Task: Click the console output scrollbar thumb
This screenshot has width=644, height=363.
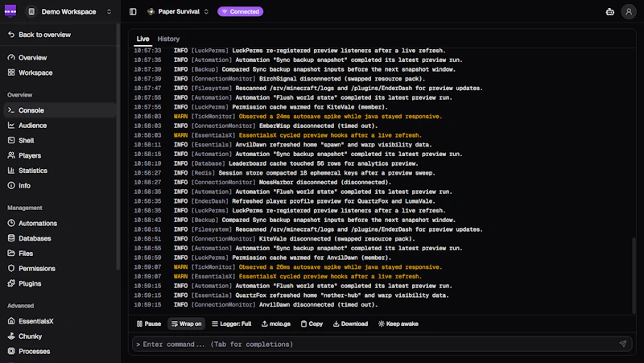Action: (634, 275)
